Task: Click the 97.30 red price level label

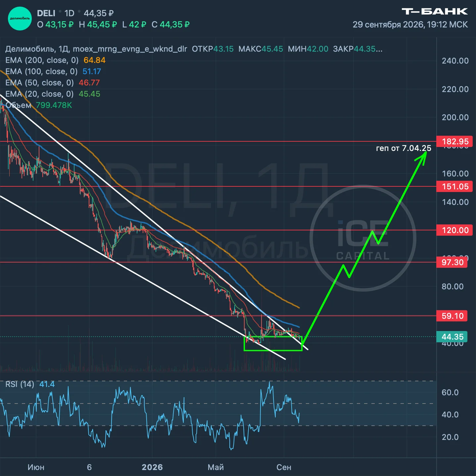Action: click(452, 262)
